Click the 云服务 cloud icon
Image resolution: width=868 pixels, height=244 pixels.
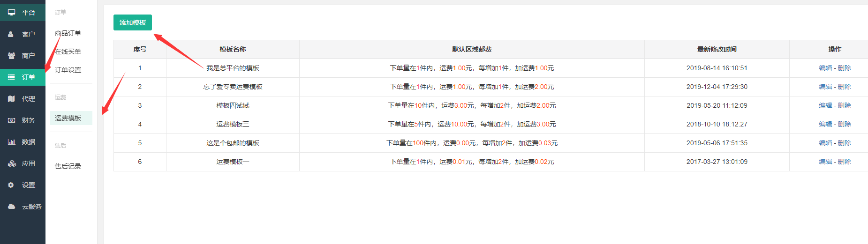12,207
